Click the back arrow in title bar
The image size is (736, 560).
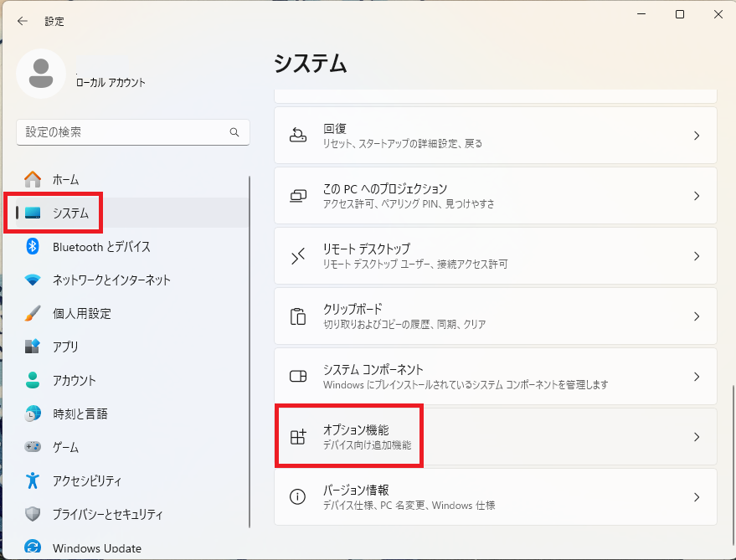(22, 21)
